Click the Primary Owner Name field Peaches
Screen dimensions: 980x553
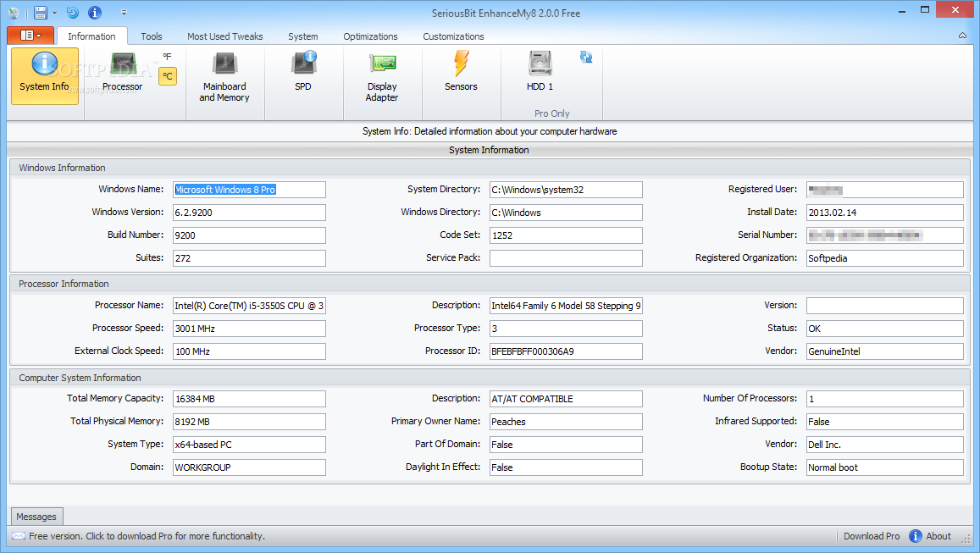click(x=566, y=422)
